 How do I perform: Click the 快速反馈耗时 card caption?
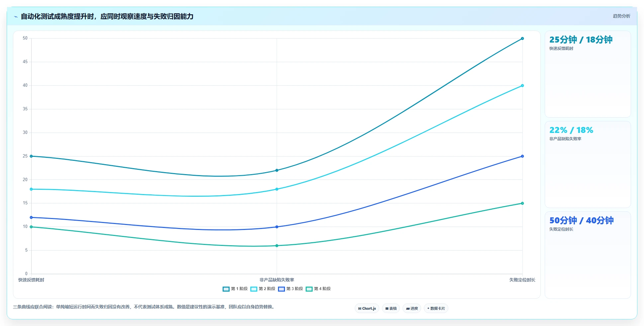click(561, 49)
